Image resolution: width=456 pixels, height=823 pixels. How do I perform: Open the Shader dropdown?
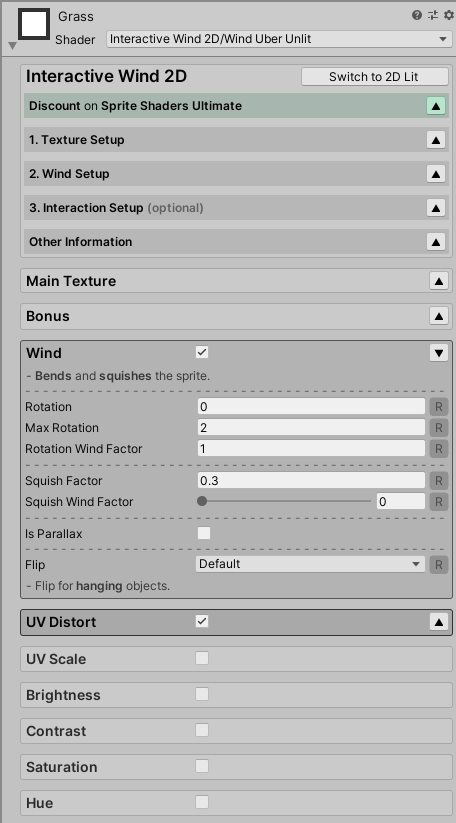click(x=279, y=39)
